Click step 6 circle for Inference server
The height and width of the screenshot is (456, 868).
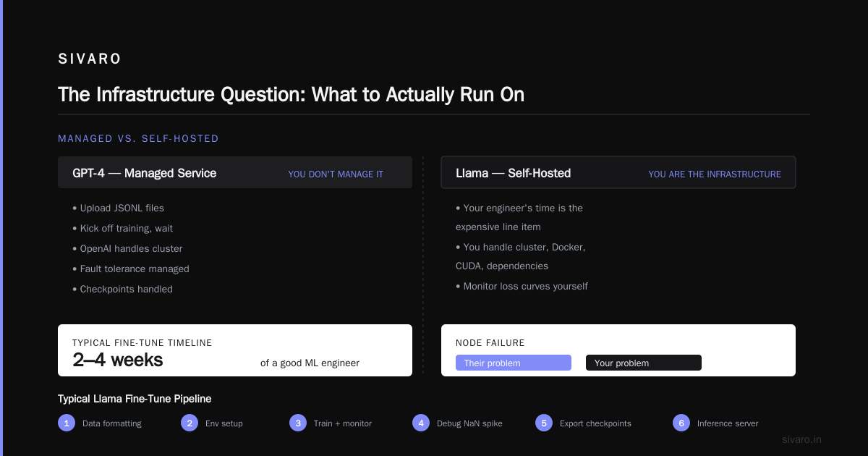[x=681, y=423]
